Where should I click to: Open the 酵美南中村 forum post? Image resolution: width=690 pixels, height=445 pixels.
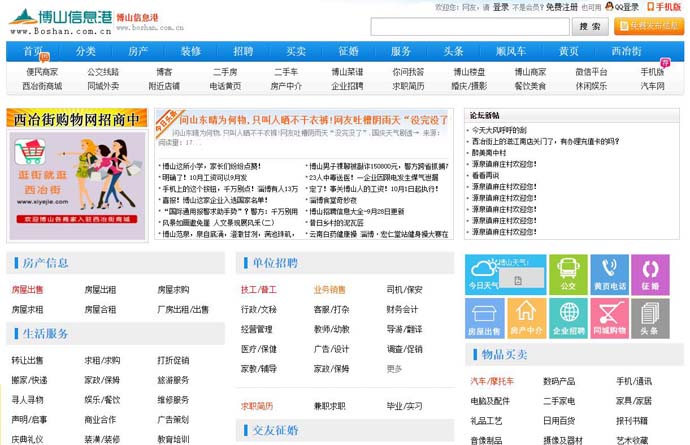[x=488, y=153]
